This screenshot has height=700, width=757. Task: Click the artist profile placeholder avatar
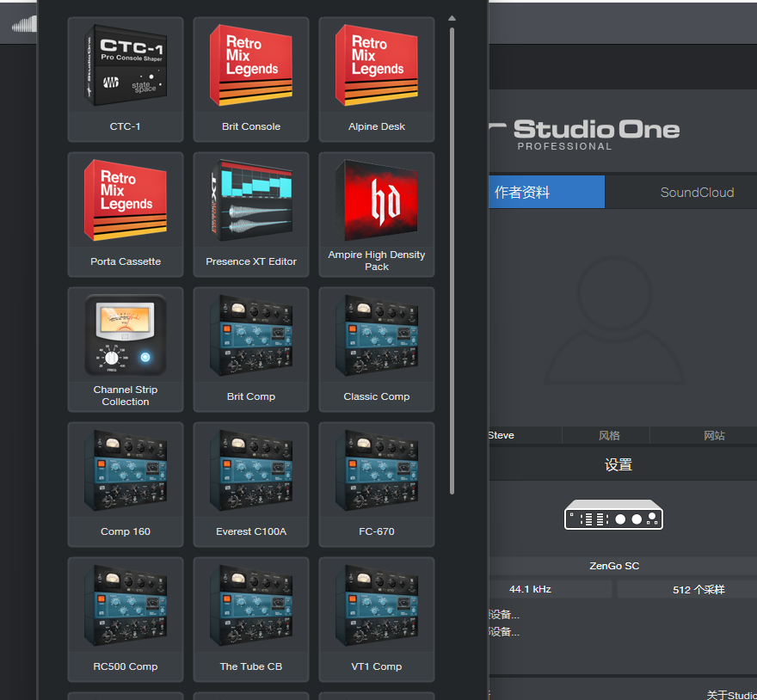click(614, 321)
